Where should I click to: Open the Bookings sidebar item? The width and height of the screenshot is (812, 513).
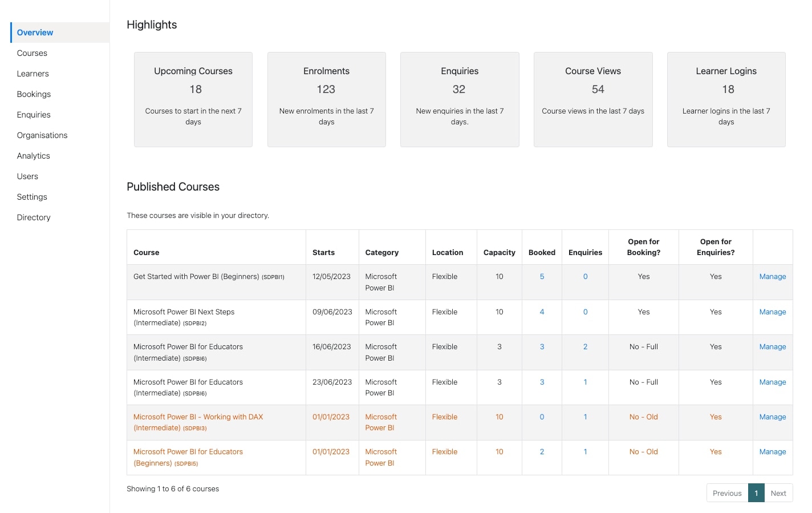click(x=34, y=94)
